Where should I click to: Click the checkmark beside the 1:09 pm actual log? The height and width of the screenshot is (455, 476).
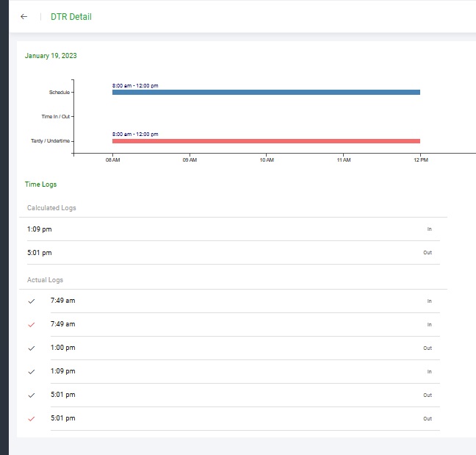click(31, 371)
